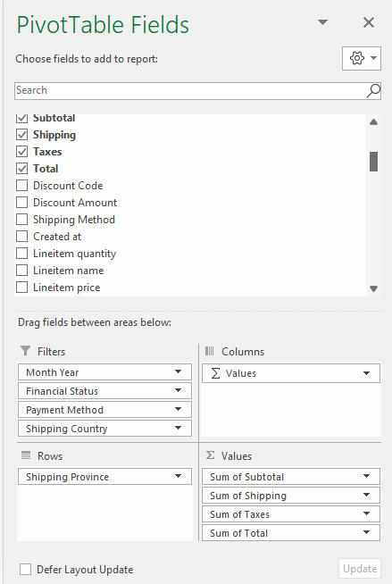Click the field list scroll down arrow

(x=374, y=288)
